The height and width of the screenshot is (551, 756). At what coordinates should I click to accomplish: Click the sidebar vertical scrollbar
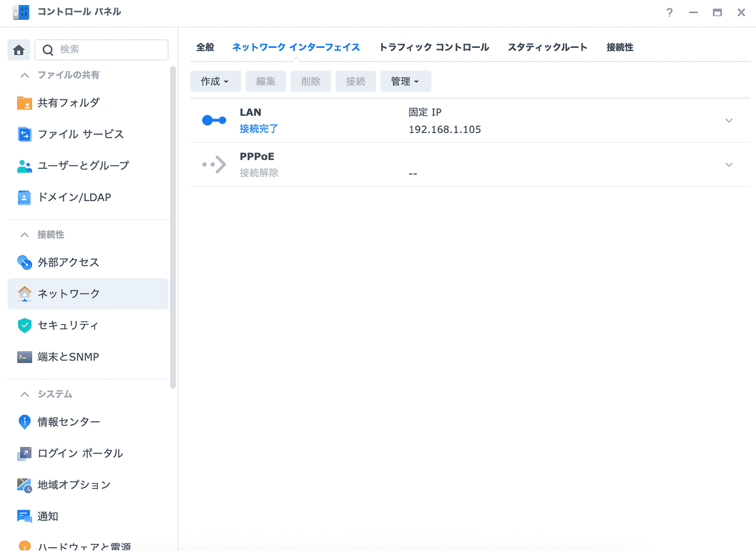[173, 227]
